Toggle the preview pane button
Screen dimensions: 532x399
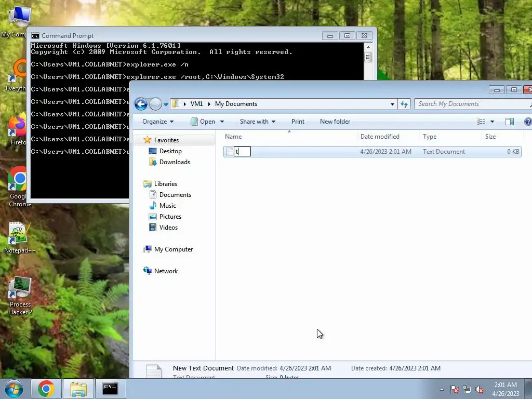coord(510,122)
